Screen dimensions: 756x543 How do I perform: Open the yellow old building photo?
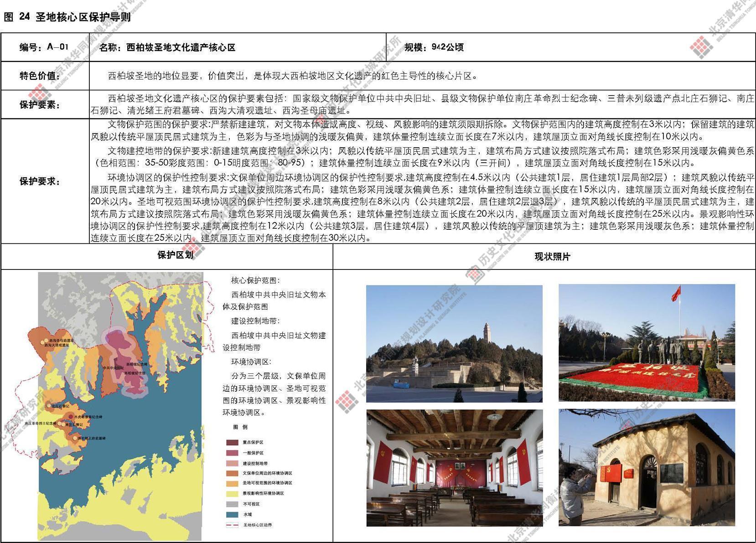(647, 468)
